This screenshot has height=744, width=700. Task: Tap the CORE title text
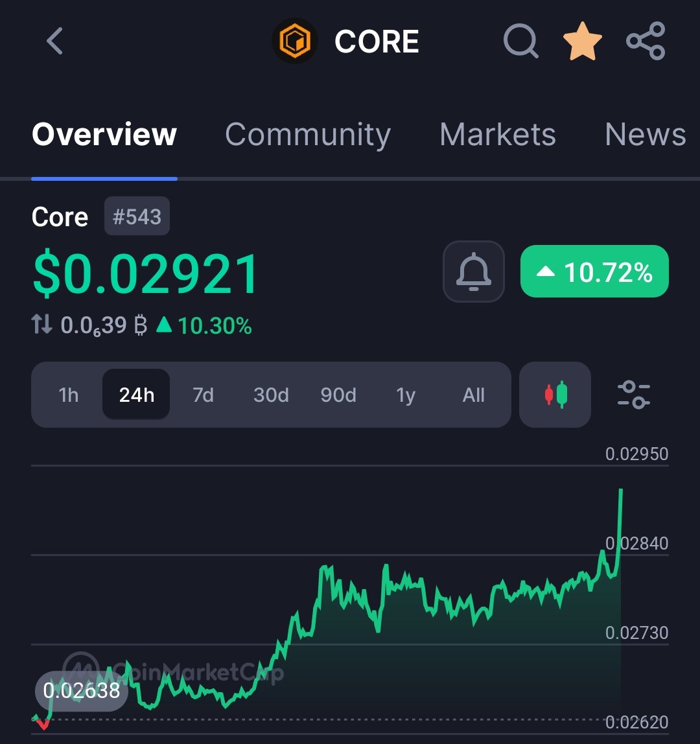[x=377, y=41]
